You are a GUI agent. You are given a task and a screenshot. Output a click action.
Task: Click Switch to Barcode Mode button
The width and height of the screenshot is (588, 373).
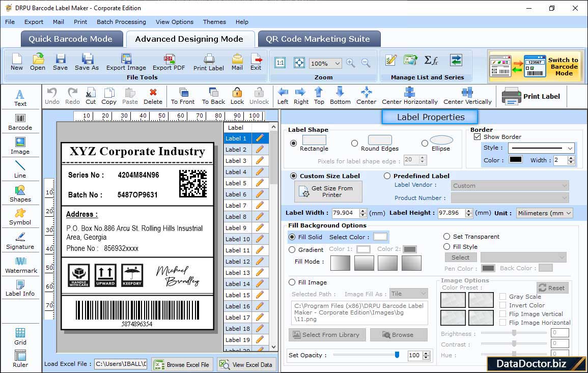pos(536,67)
